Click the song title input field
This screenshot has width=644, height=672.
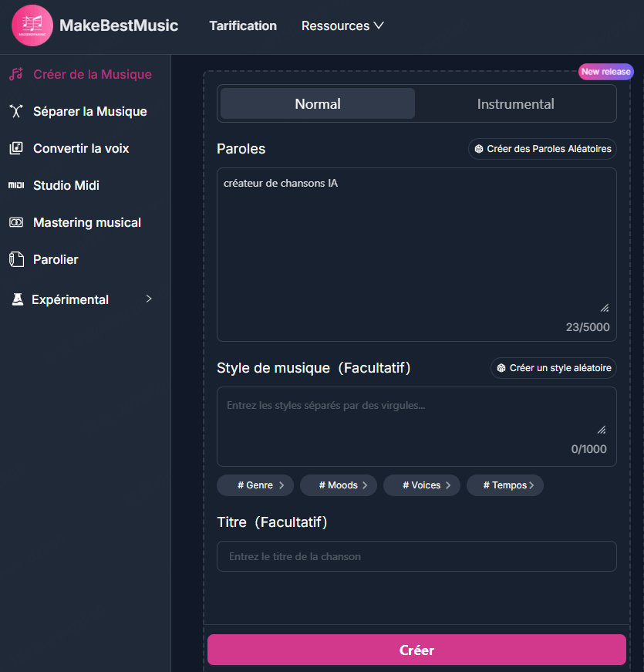[416, 556]
